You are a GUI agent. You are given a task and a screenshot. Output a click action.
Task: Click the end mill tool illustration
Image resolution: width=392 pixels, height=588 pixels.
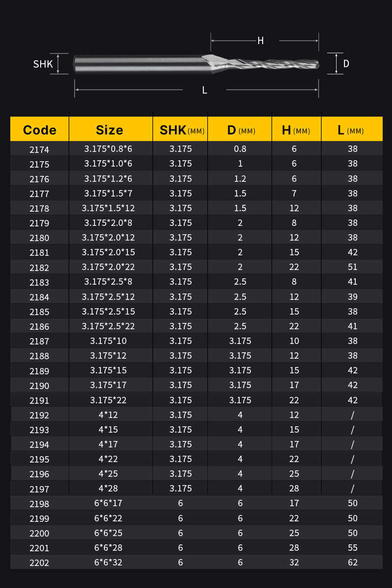196,64
